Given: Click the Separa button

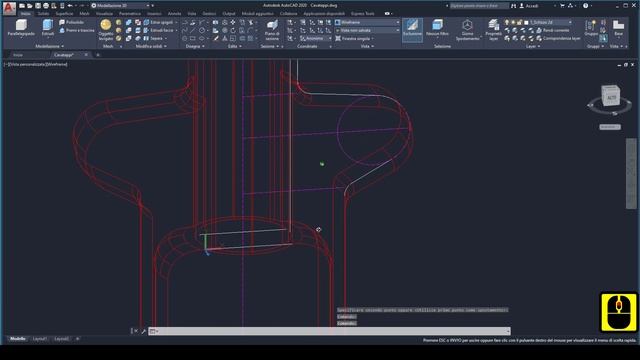Looking at the screenshot, I should pyautogui.click(x=154, y=38).
